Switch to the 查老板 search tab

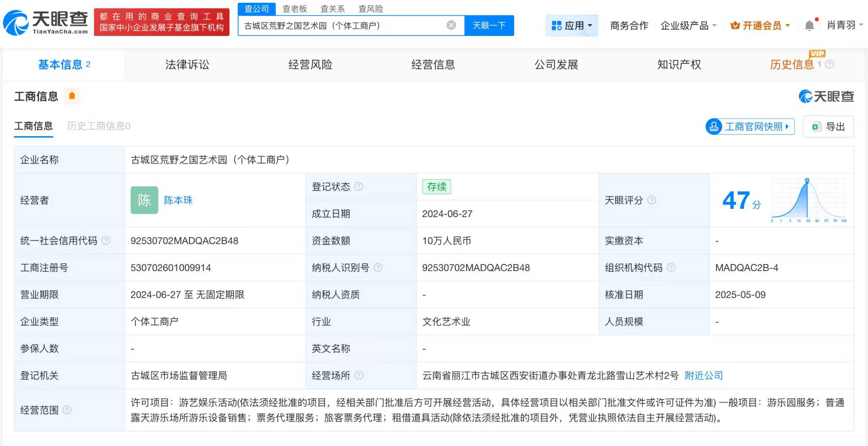(x=296, y=8)
